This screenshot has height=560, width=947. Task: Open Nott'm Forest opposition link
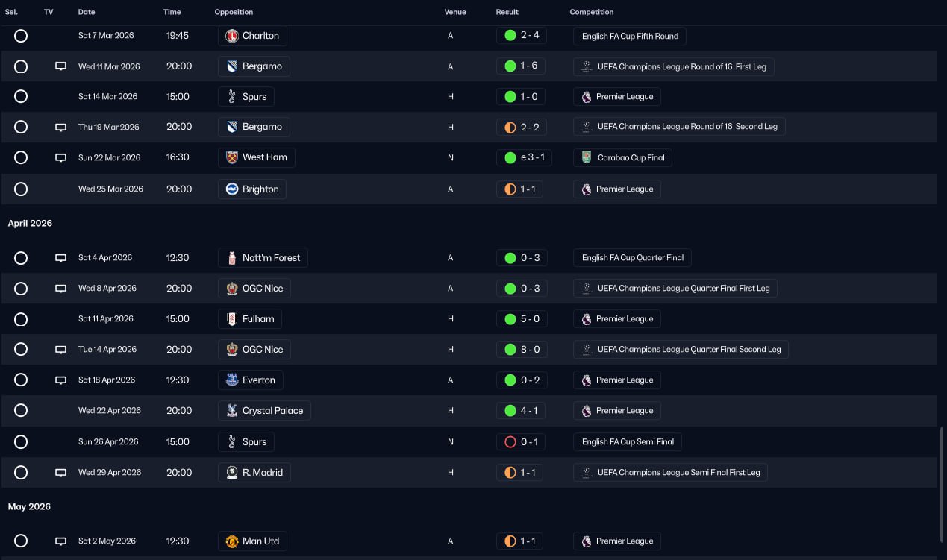(x=271, y=258)
